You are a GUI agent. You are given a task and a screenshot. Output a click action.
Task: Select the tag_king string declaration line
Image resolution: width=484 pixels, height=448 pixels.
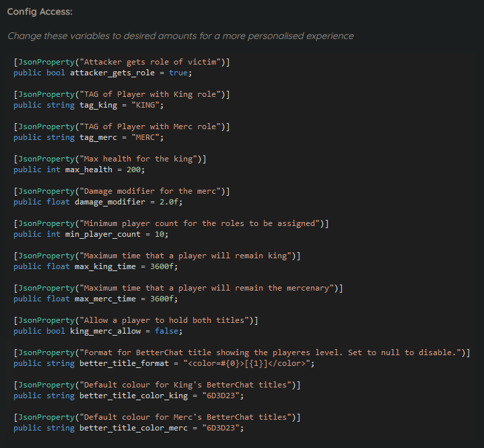tap(88, 105)
